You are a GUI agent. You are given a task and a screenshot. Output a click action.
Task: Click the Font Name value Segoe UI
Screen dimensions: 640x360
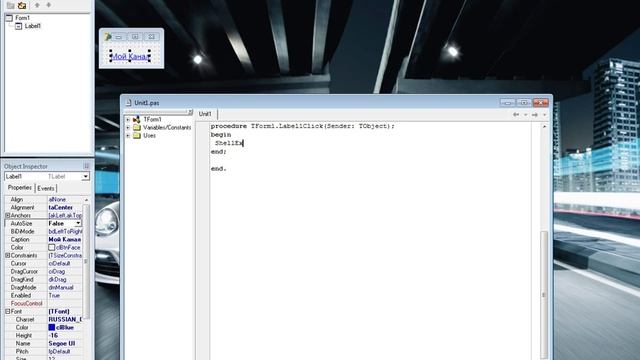(x=62, y=343)
